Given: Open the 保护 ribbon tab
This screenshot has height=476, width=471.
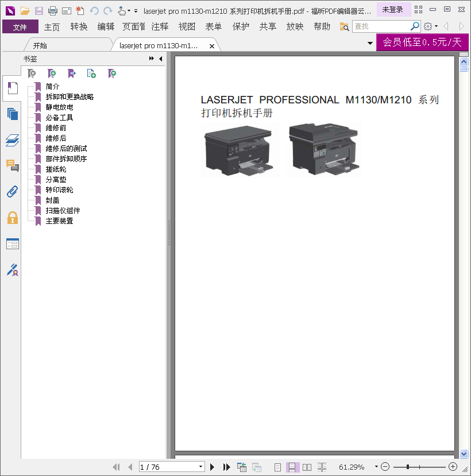Looking at the screenshot, I should click(x=241, y=27).
